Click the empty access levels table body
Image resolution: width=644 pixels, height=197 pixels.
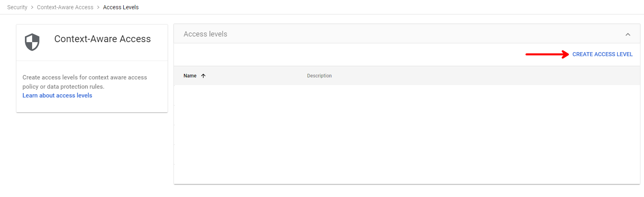[x=407, y=134]
